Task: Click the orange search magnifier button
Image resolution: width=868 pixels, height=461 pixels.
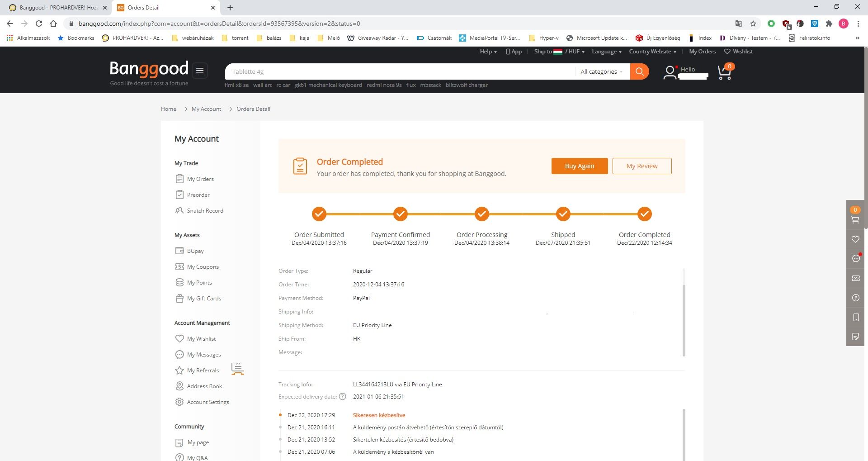Action: coord(639,71)
